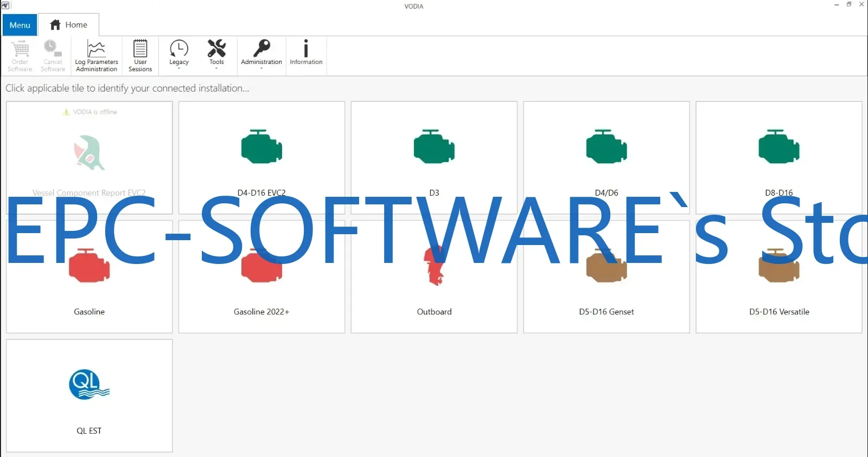
Task: Open User Sessions from the ribbon
Action: click(140, 55)
